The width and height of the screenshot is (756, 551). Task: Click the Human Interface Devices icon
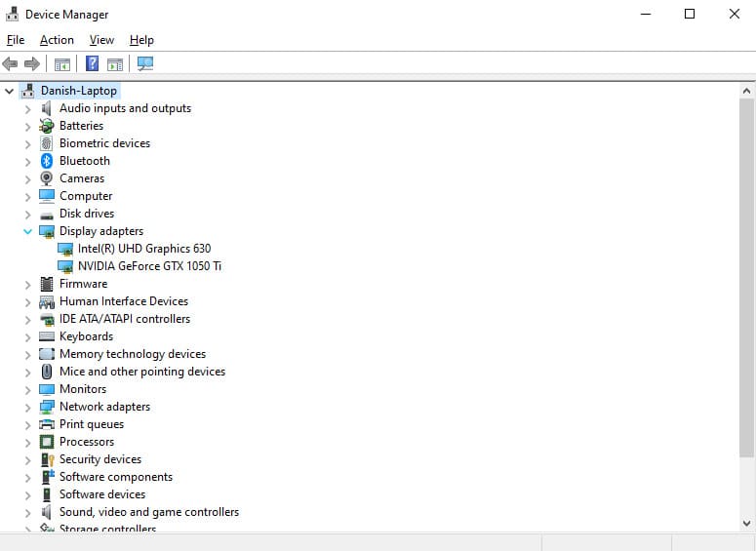[47, 301]
